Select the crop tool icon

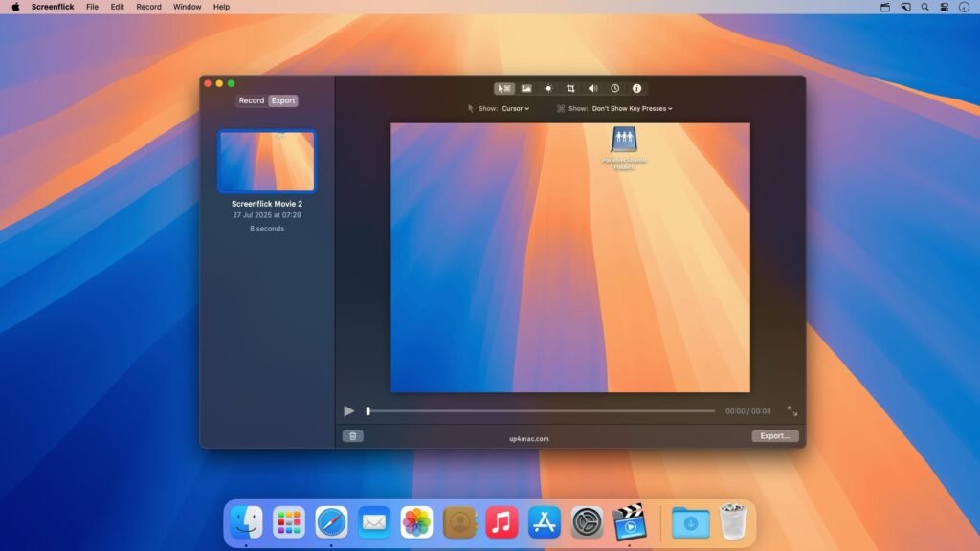(x=571, y=88)
